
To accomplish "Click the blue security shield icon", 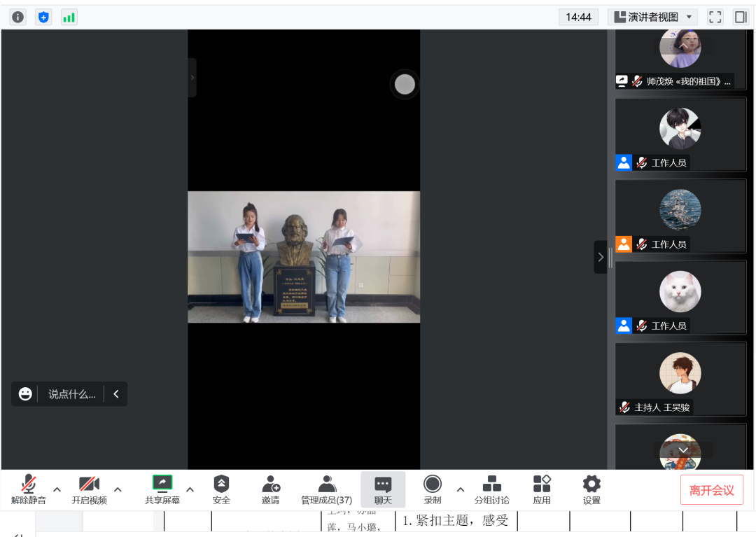I will pos(43,17).
